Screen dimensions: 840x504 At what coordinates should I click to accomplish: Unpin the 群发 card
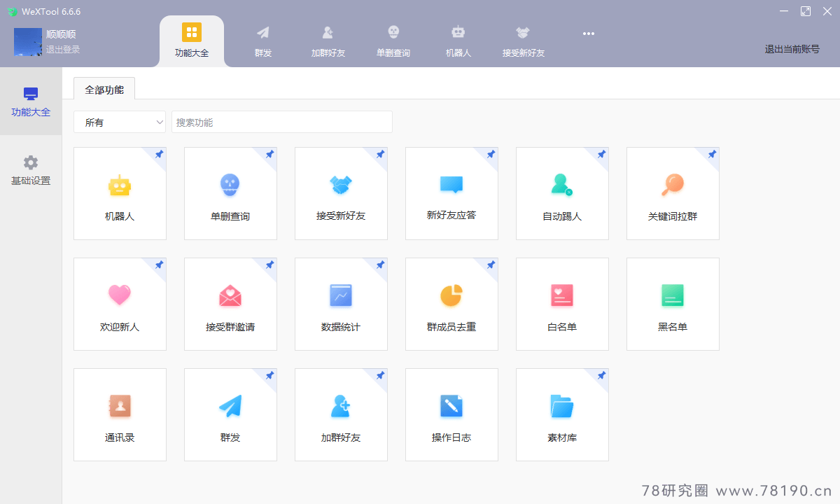coord(269,375)
